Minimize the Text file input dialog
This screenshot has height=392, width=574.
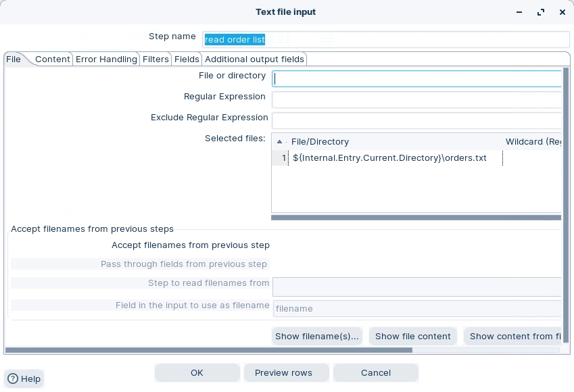(x=519, y=12)
